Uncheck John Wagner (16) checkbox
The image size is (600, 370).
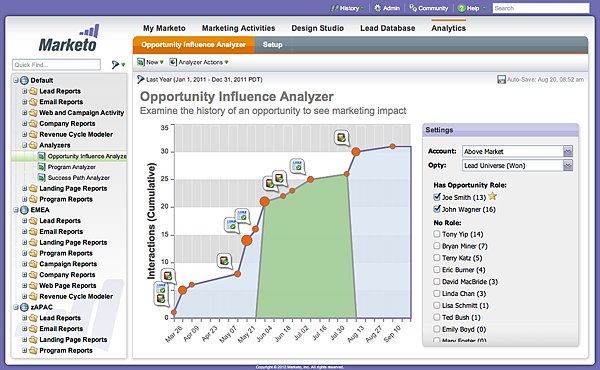tap(437, 209)
